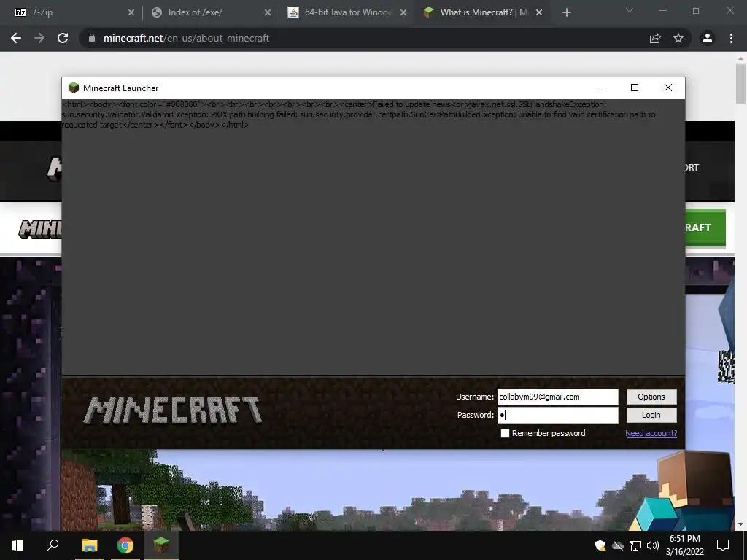Screen dimensions: 747x560
Task: Open the volume speaker tray icon
Action: point(652,545)
